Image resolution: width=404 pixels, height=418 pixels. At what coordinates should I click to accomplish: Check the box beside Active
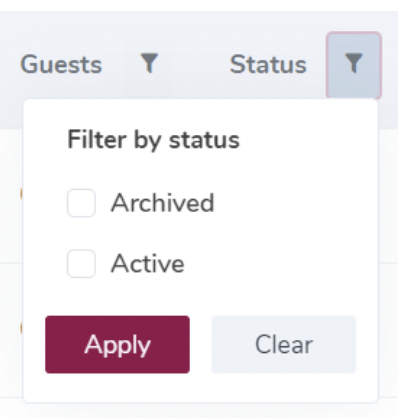[x=81, y=263]
